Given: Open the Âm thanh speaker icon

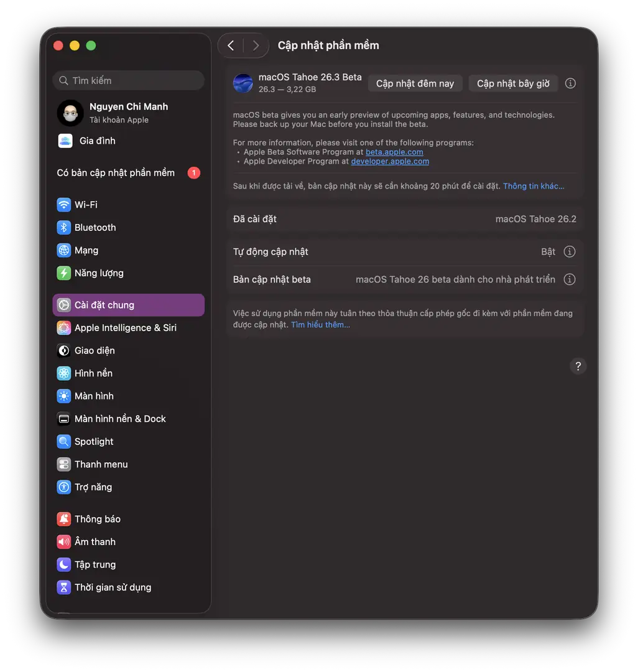Looking at the screenshot, I should tap(64, 542).
